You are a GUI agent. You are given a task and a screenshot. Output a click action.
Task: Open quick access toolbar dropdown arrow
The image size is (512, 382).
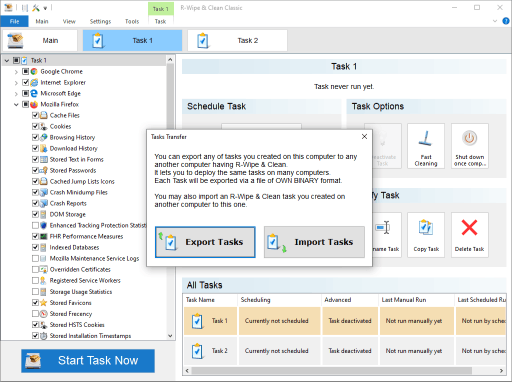[45, 8]
